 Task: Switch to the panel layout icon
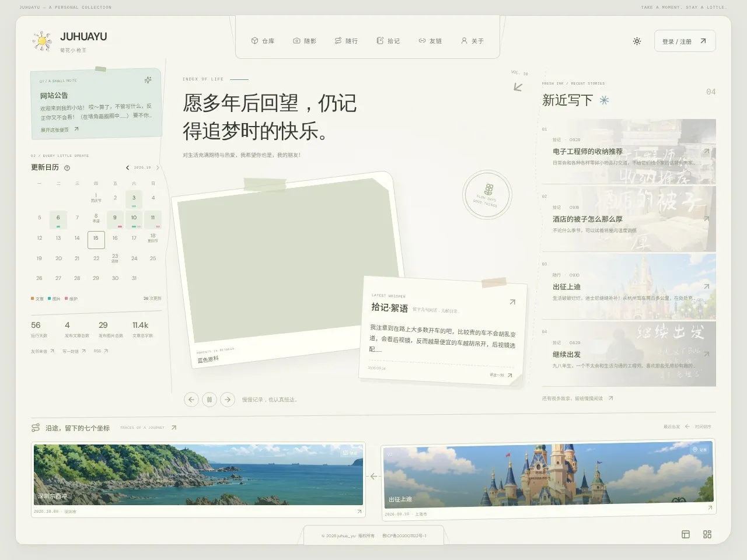coord(686,534)
